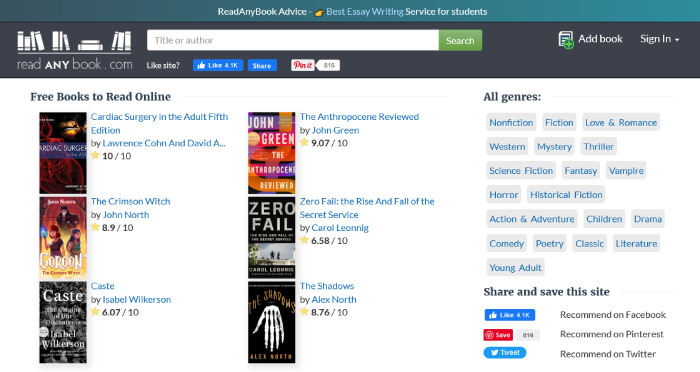Click the Pinterest 816 count in header
Viewport: 700px width, 372px height.
[329, 65]
